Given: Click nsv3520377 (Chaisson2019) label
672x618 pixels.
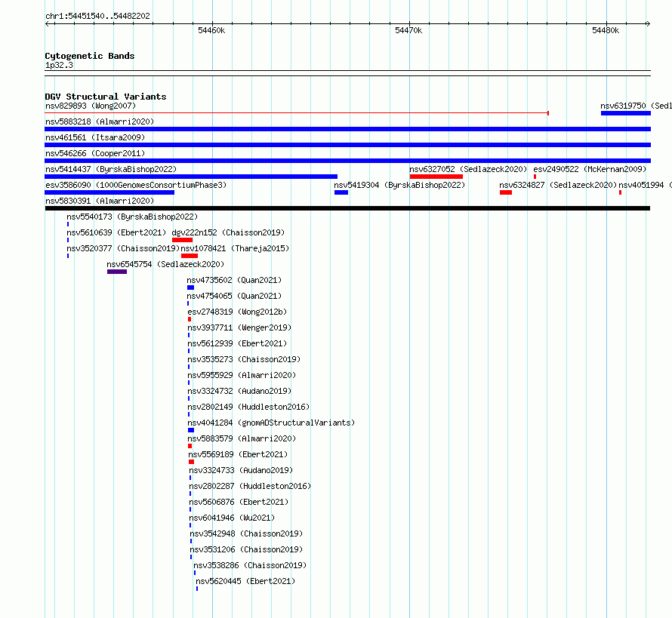Looking at the screenshot, I should 123,248.
